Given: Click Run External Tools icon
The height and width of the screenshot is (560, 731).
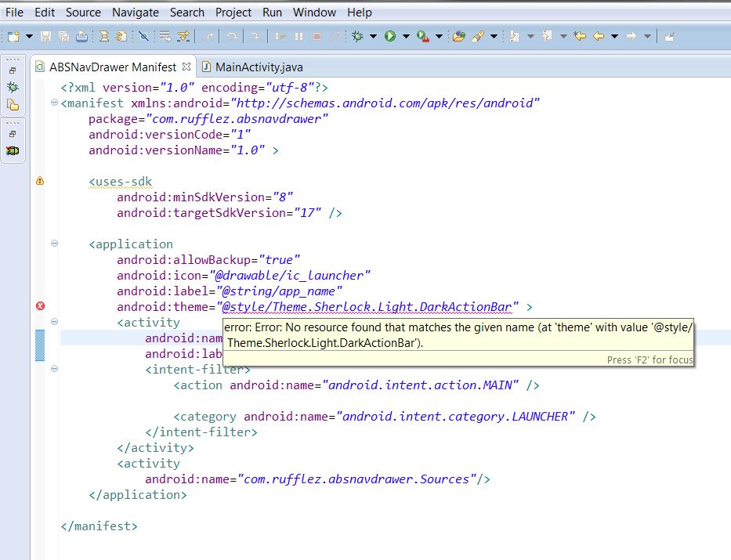Looking at the screenshot, I should click(423, 36).
